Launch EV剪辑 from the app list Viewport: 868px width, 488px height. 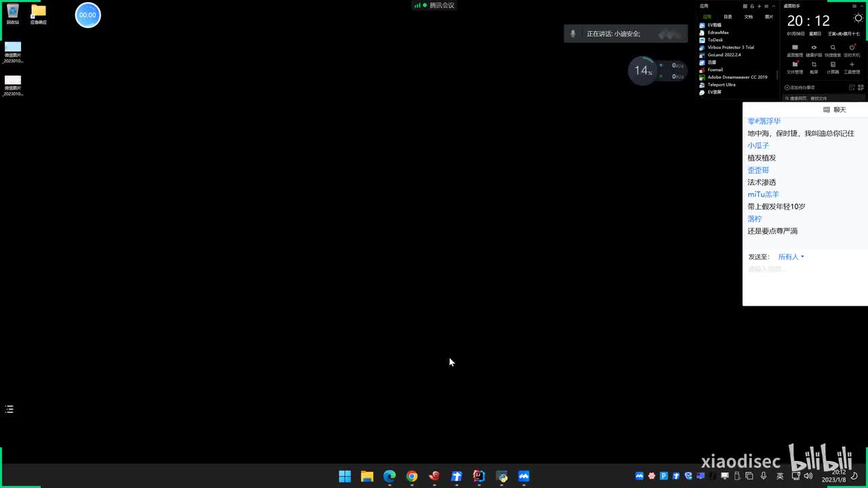710,25
